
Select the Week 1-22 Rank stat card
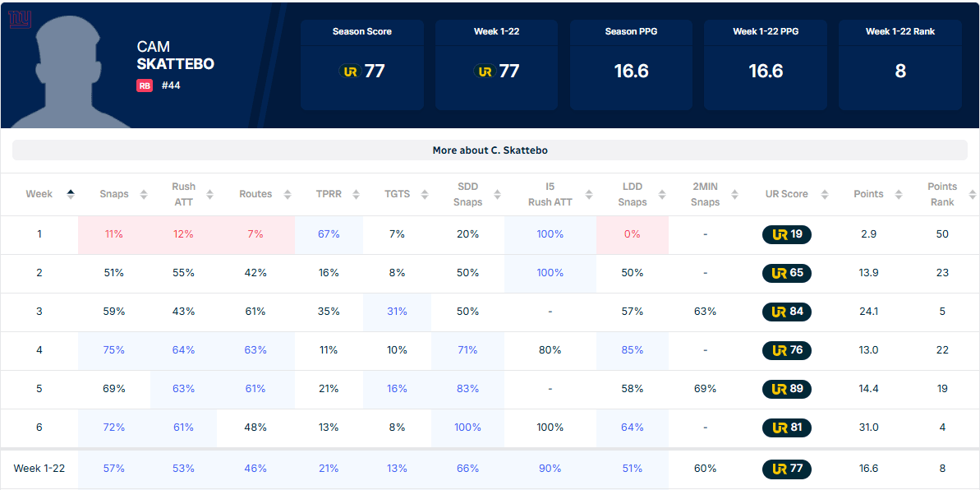900,65
